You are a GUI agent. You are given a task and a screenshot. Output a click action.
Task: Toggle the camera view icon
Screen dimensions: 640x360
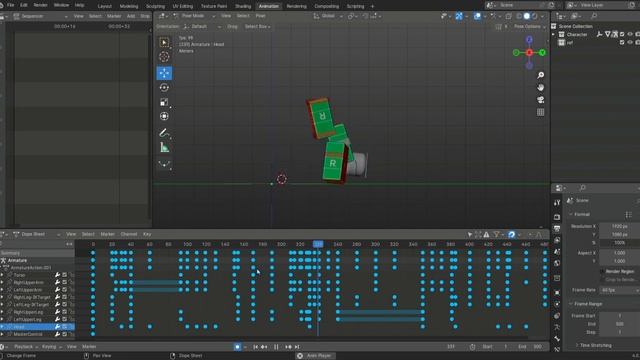(x=540, y=100)
